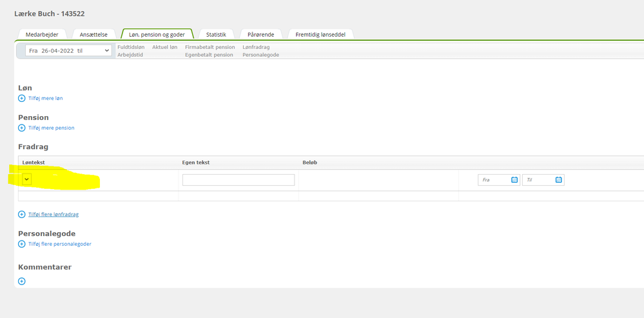This screenshot has width=644, height=318.
Task: Click plus icon beside Tilføj mere pension
Action: (x=22, y=128)
